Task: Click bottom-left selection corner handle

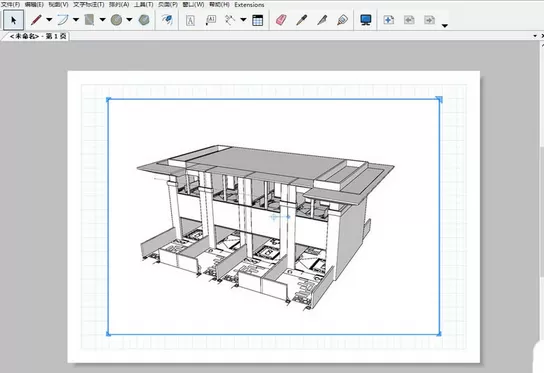Action: coord(108,334)
